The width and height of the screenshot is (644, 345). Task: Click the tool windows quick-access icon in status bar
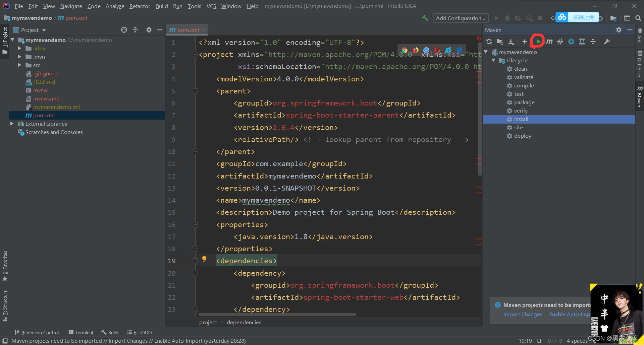tap(5, 341)
